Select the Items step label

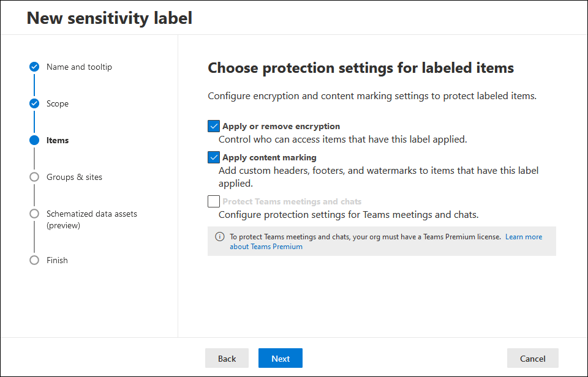(58, 140)
